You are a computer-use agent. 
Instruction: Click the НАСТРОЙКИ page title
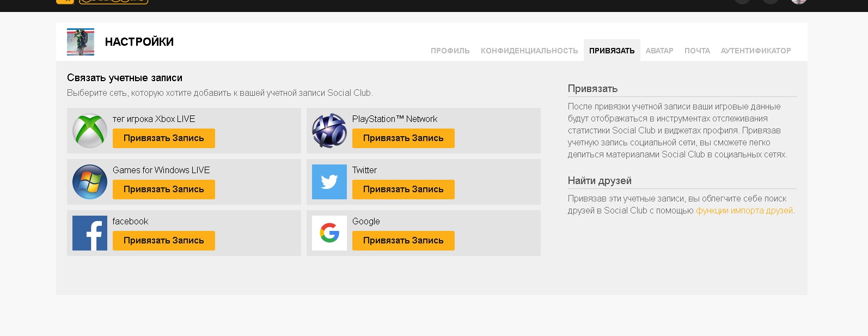tap(139, 42)
